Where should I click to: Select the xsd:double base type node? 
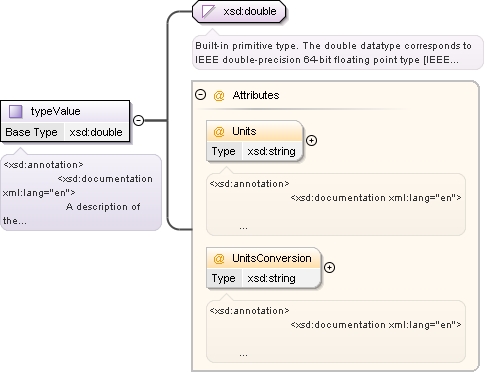[x=239, y=12]
